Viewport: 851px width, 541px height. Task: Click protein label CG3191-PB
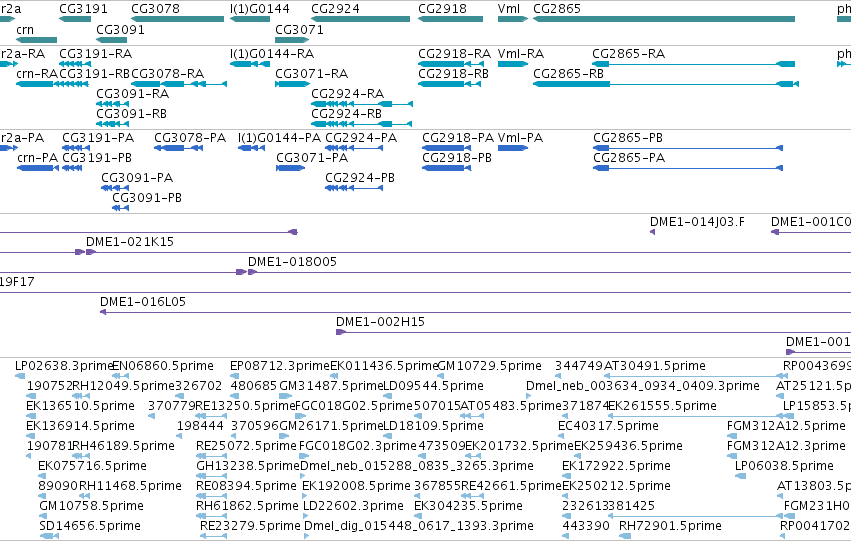97,158
